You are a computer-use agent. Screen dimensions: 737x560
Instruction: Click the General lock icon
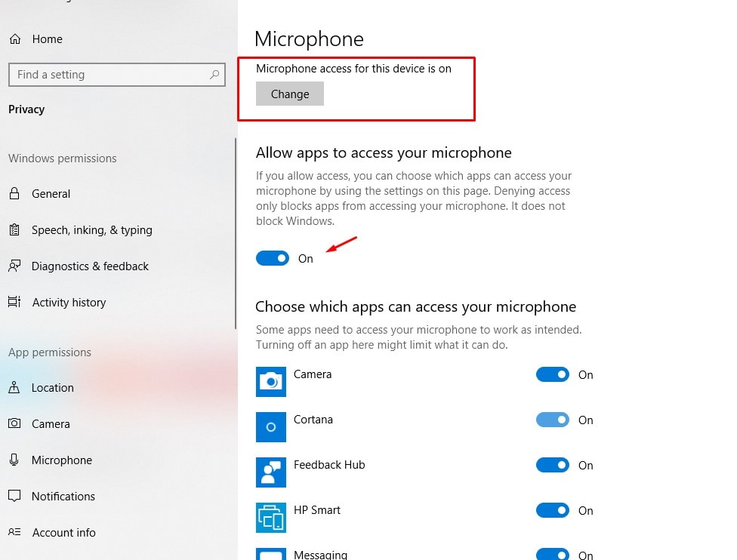[x=14, y=194]
